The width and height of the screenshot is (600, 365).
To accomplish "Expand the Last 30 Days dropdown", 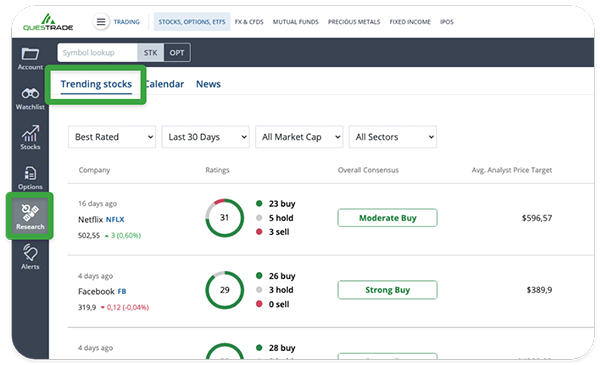I will point(205,137).
